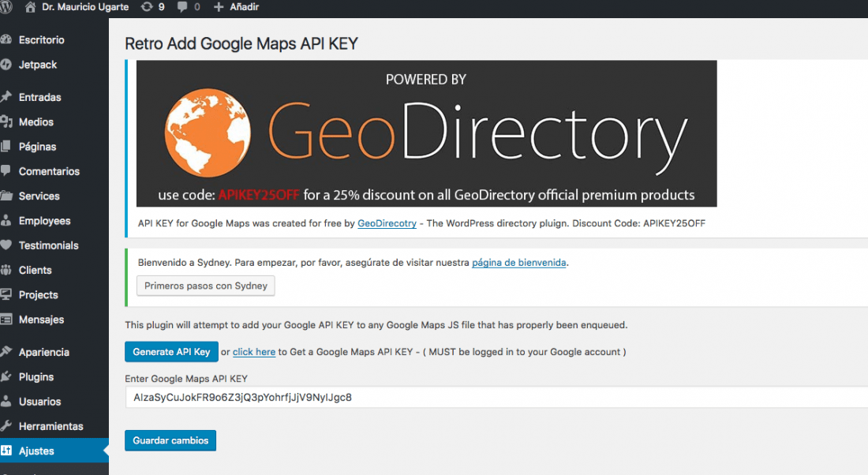Click the GeoDirectory promotional banner
Viewport: 868px width, 475px height.
[x=426, y=133]
